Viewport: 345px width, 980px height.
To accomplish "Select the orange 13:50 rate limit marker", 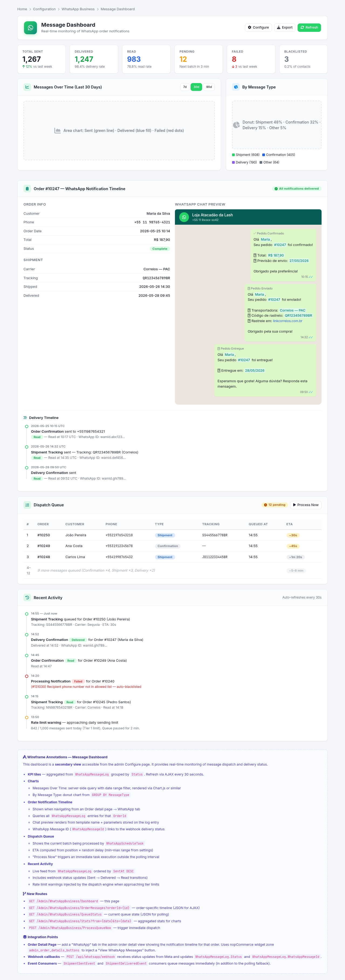I will click(x=27, y=718).
